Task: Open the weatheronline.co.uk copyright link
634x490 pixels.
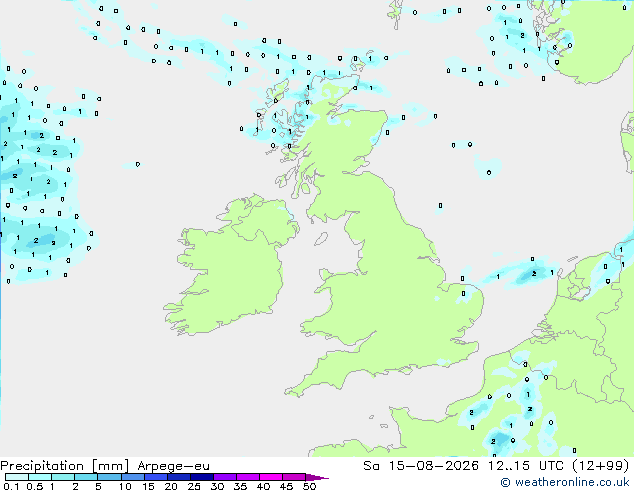Action: [x=565, y=482]
